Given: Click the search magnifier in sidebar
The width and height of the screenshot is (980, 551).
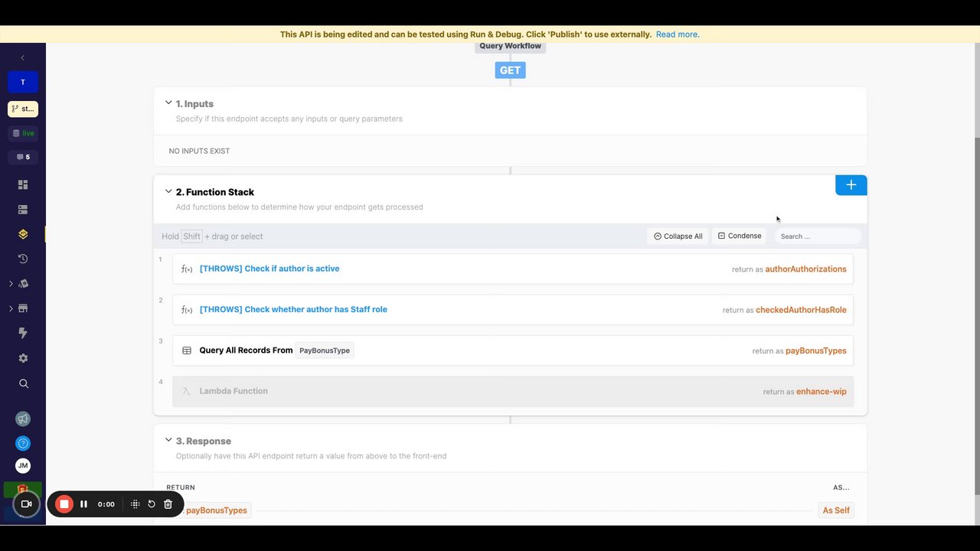Looking at the screenshot, I should [x=23, y=383].
